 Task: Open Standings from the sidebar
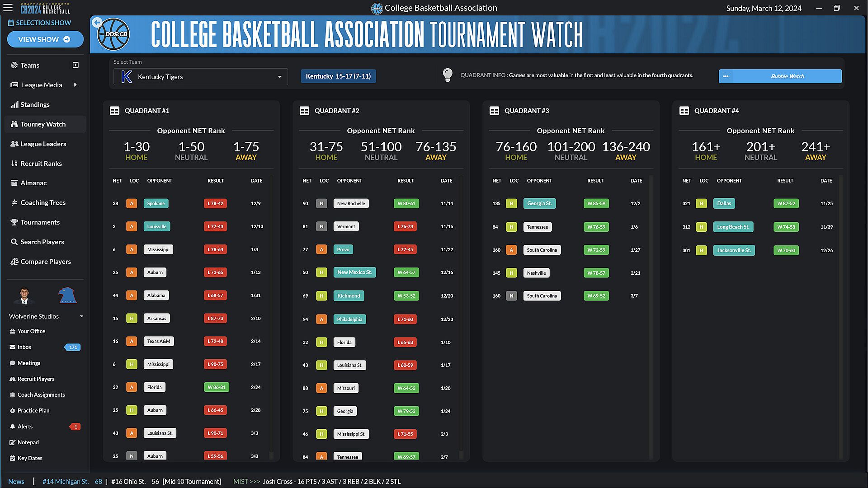click(x=35, y=104)
